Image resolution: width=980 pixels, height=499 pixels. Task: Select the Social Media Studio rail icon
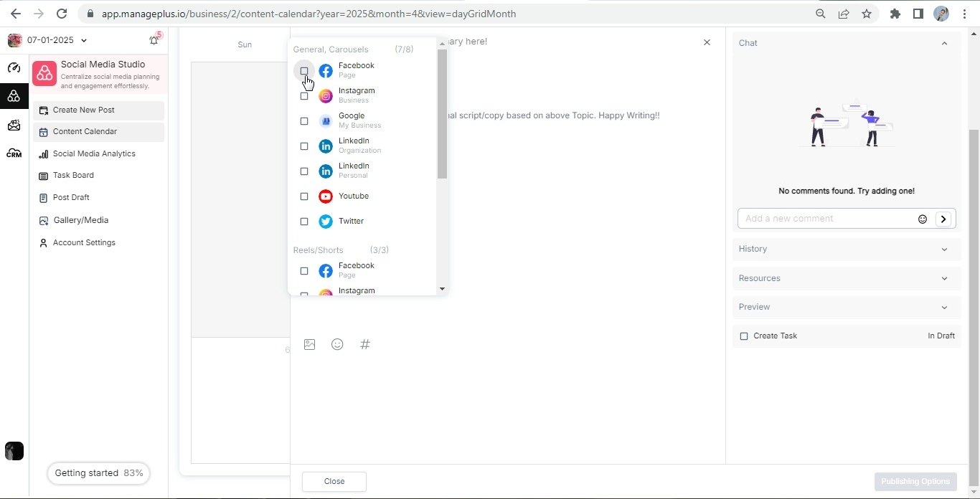tap(14, 96)
